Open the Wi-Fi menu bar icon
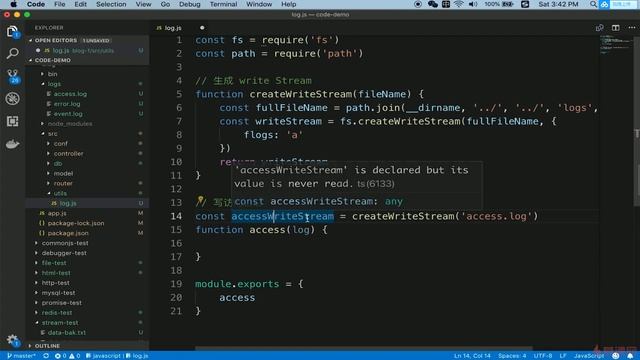The height and width of the screenshot is (360, 640). coord(459,4)
